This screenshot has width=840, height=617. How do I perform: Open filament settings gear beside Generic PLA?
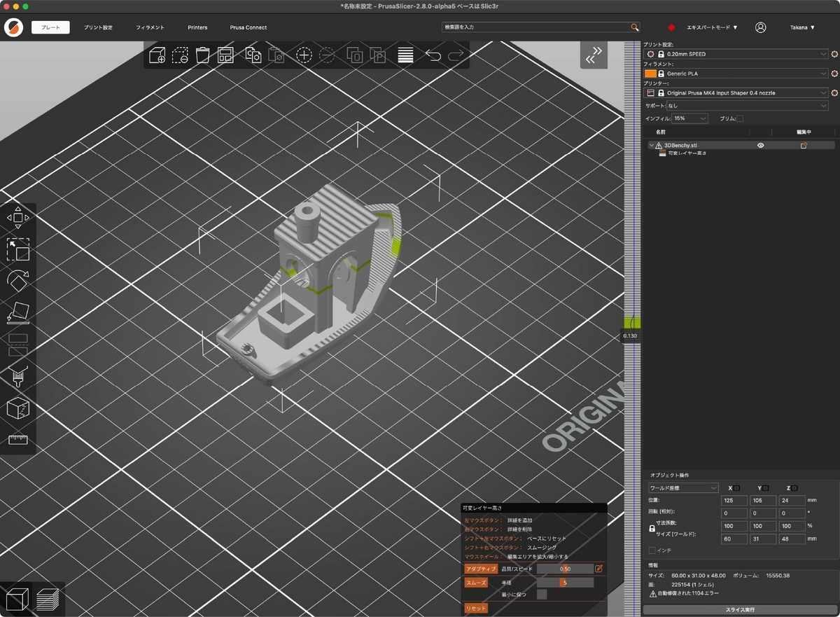coord(834,73)
